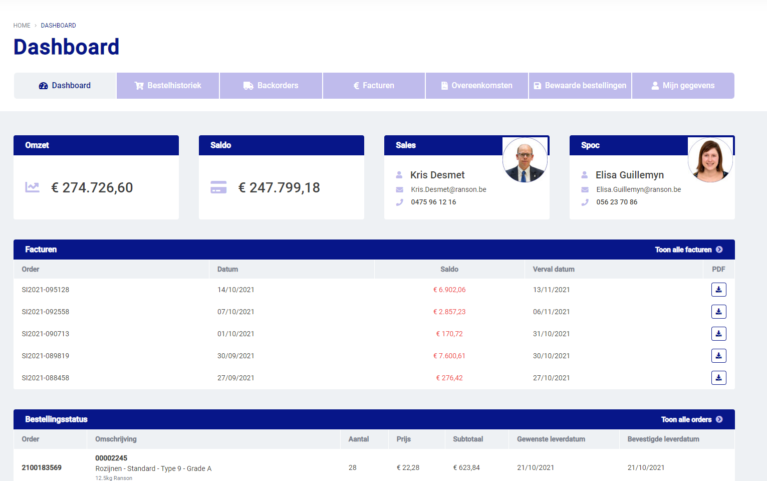Open order 2100183569 in Bestellingsstatus
The height and width of the screenshot is (481, 767).
(x=43, y=468)
